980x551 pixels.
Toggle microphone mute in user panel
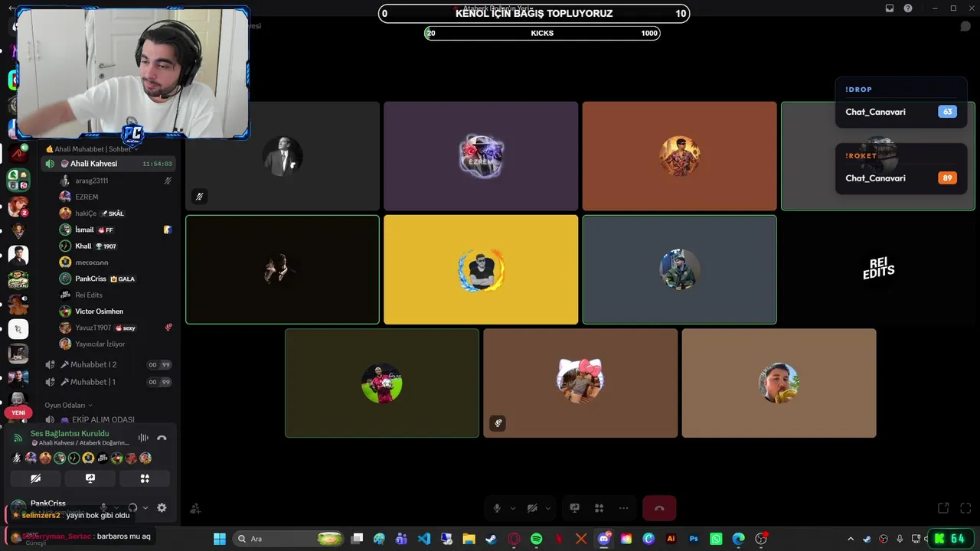click(103, 507)
